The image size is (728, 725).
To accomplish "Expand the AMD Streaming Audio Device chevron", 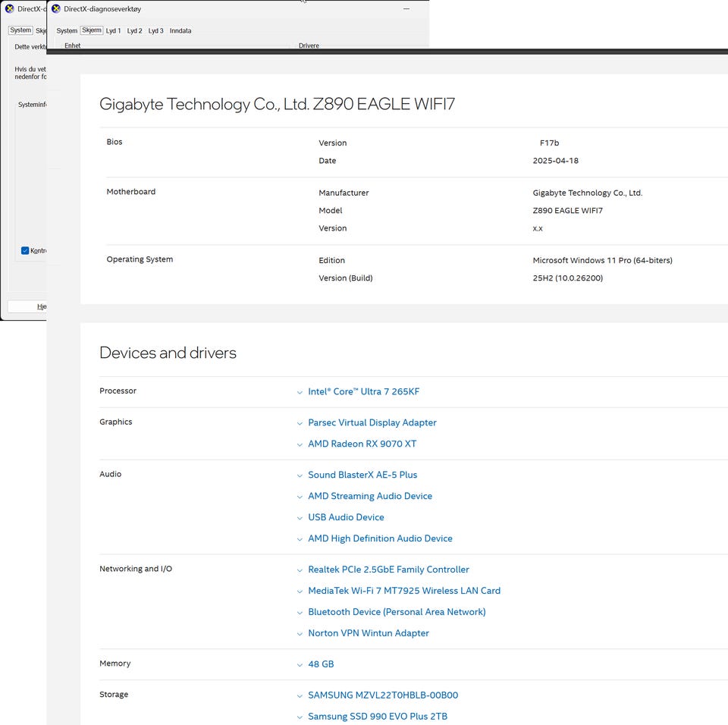I will click(x=300, y=497).
